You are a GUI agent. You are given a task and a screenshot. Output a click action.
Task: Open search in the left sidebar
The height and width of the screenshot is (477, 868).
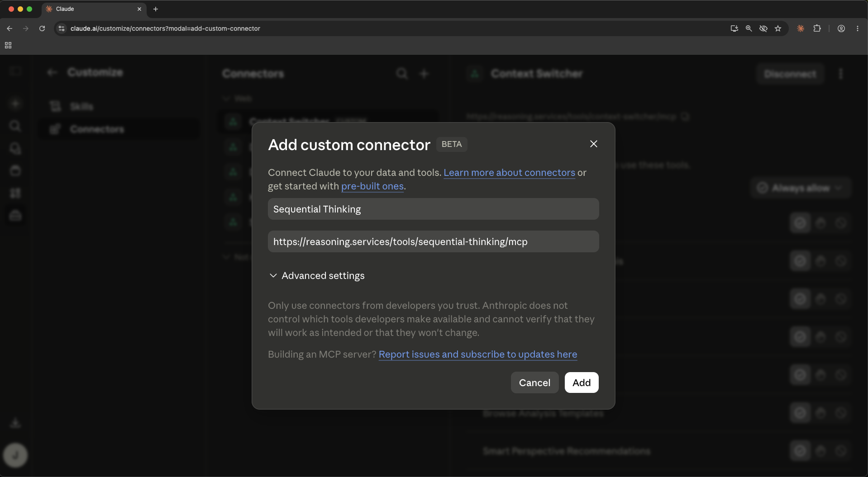(x=15, y=126)
